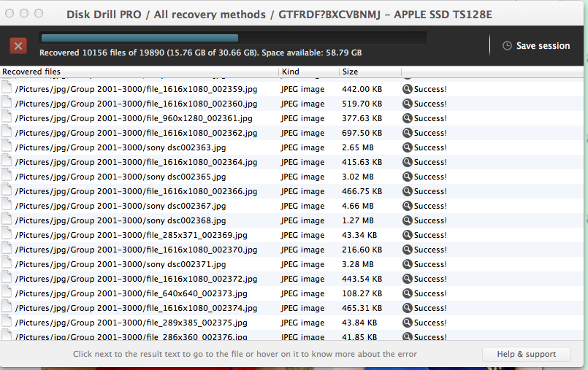Click document icon of file_960x1280_002361.jpg
The image size is (588, 370).
[7, 117]
